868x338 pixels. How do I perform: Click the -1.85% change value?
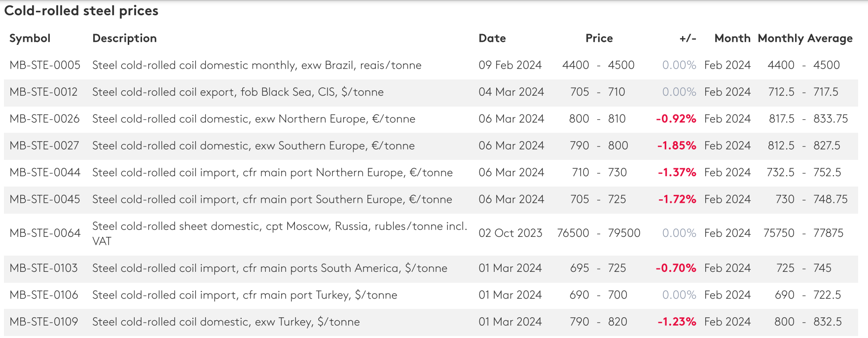pos(676,146)
